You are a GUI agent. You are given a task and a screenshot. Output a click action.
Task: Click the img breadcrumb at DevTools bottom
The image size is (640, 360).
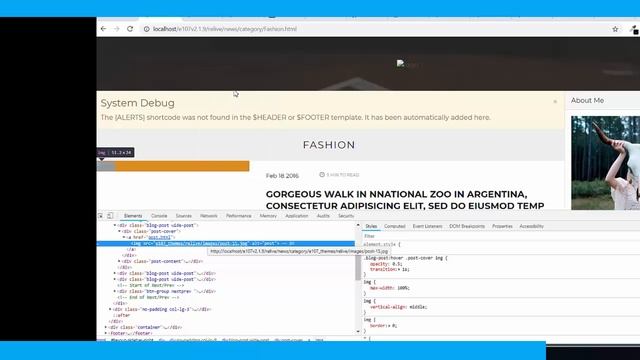(x=319, y=340)
